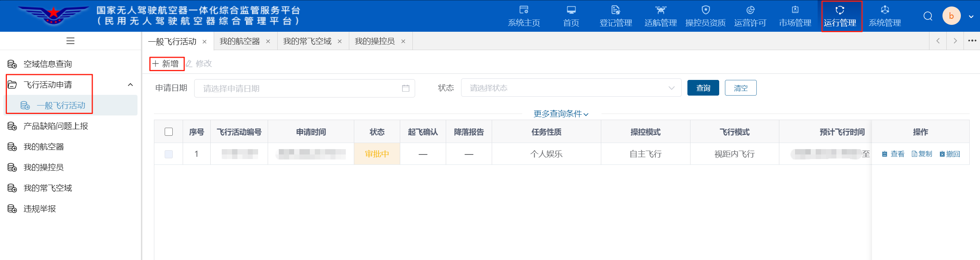Select all rows with header checkbox
980x260 pixels.
(169, 132)
